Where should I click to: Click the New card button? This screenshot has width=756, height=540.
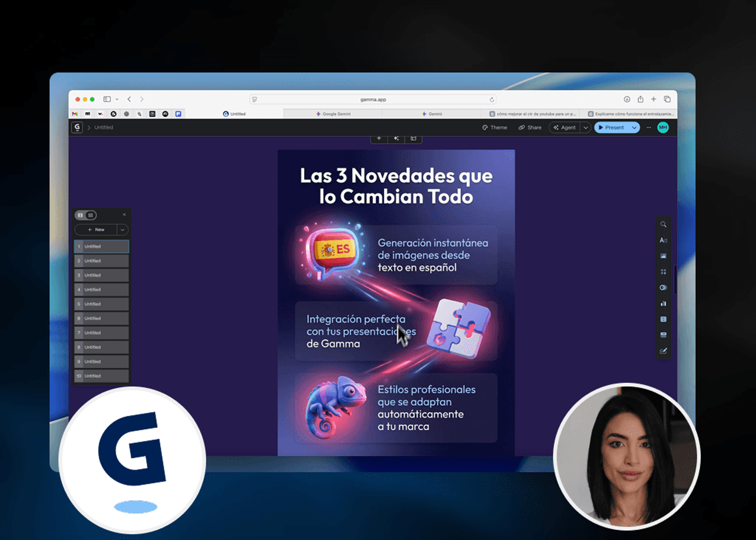pos(96,230)
